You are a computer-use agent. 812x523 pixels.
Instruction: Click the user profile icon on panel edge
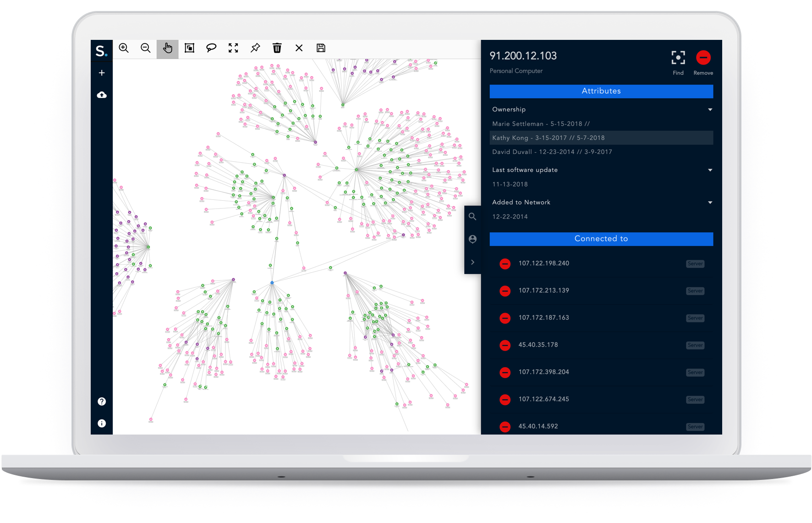pos(472,239)
